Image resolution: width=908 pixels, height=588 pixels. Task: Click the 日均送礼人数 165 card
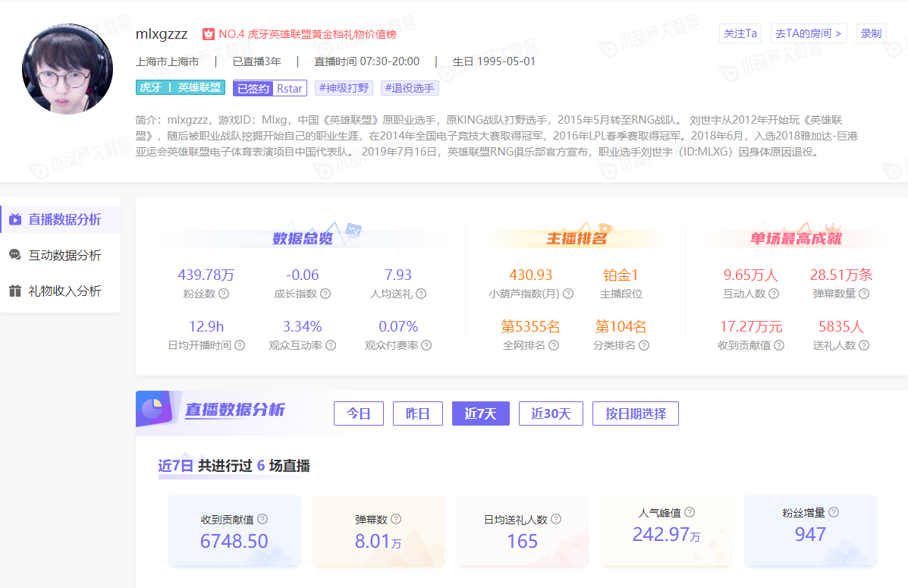(523, 530)
